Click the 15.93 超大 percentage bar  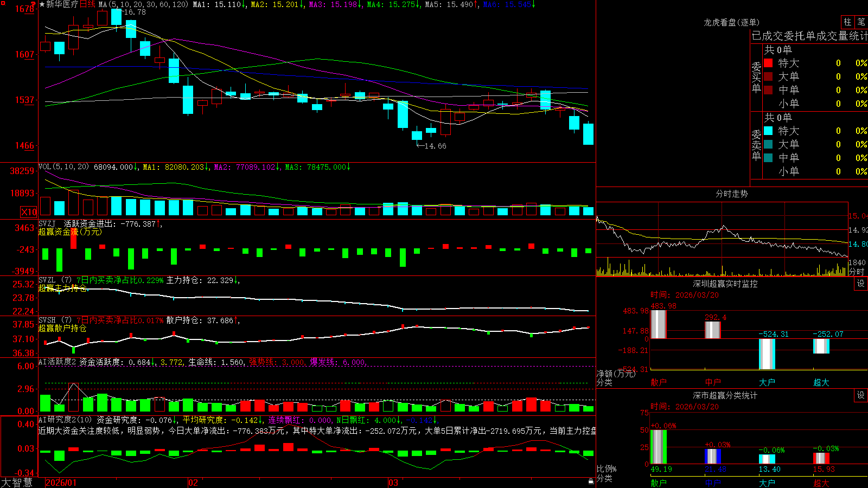pyautogui.click(x=821, y=458)
